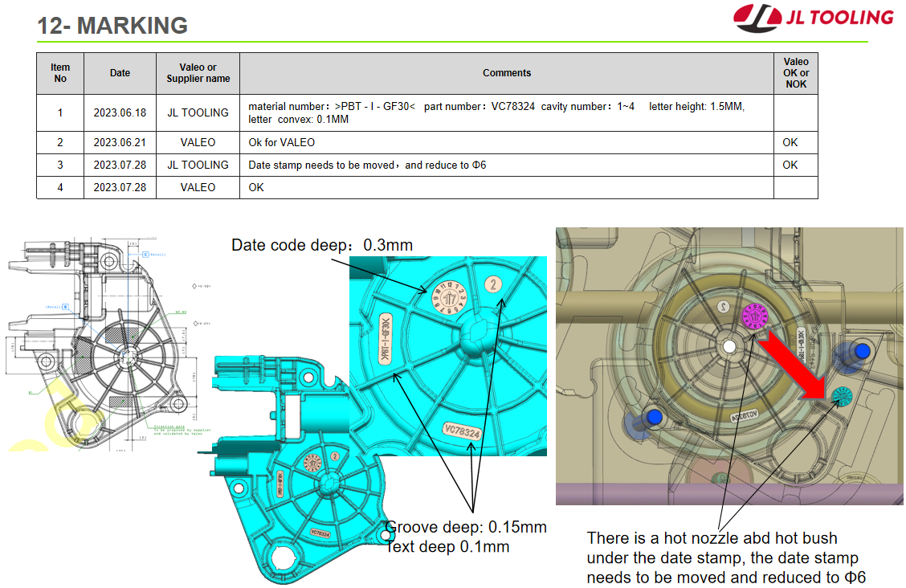Click the PBT material engraving in zoomed view
The height and width of the screenshot is (588, 906).
click(x=386, y=339)
